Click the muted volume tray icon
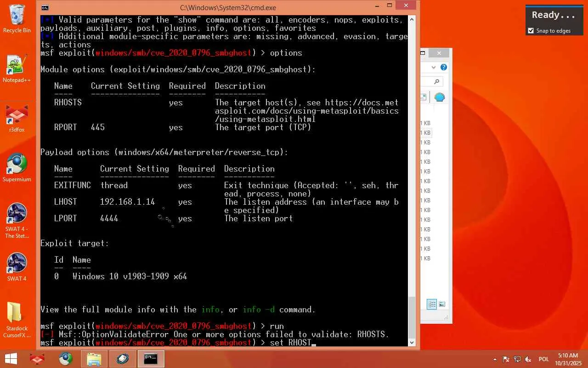This screenshot has width=588, height=368. pyautogui.click(x=528, y=359)
